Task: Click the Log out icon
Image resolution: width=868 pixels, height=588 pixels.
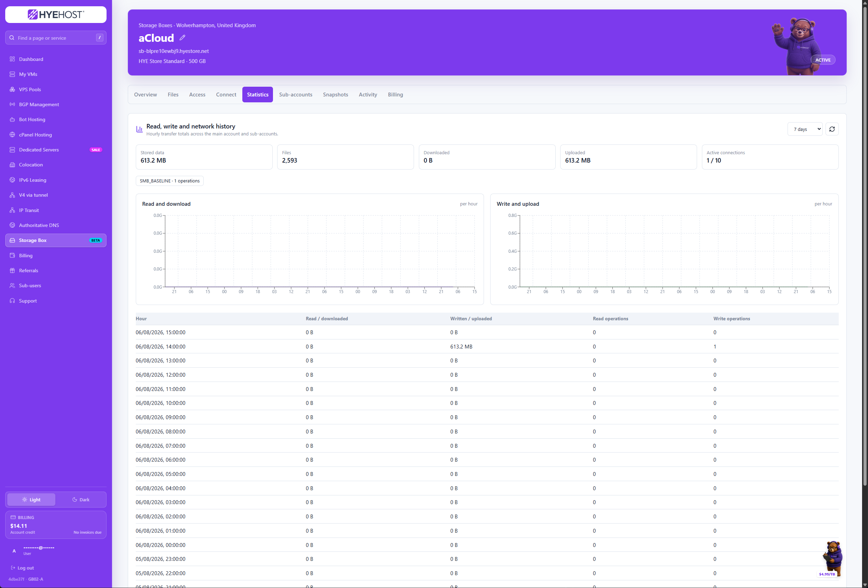Action: coord(13,568)
